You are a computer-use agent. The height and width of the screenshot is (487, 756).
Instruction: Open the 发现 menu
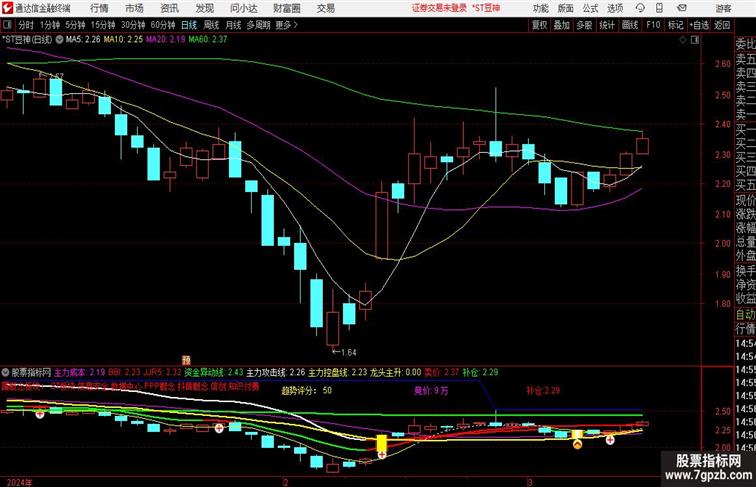tap(204, 8)
